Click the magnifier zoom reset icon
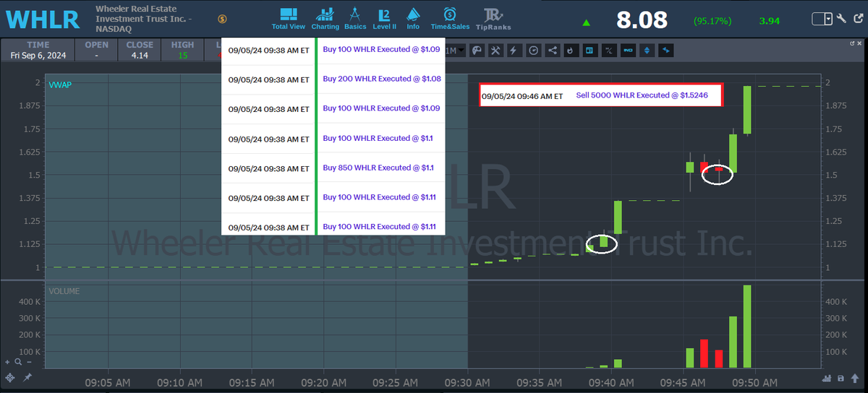 pyautogui.click(x=18, y=361)
